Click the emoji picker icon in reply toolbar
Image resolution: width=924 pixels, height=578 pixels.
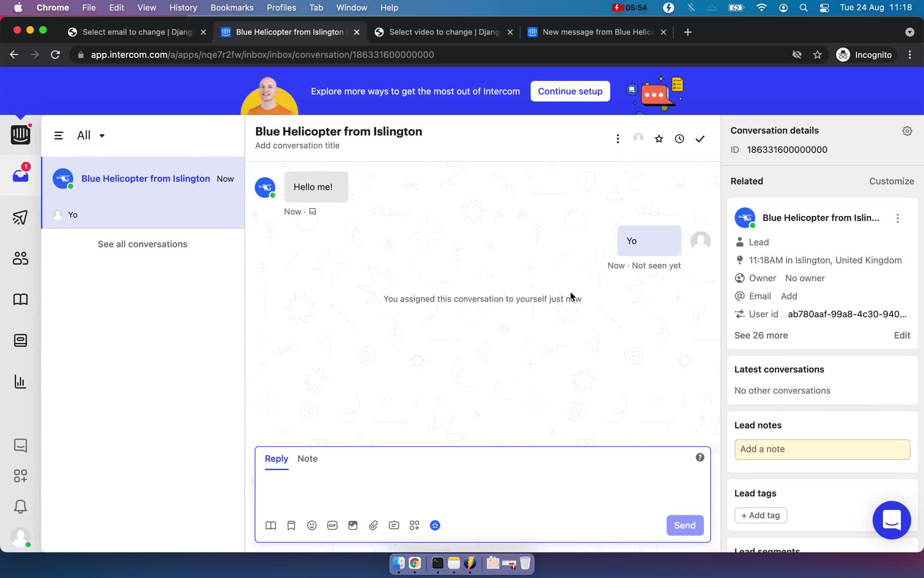click(311, 525)
